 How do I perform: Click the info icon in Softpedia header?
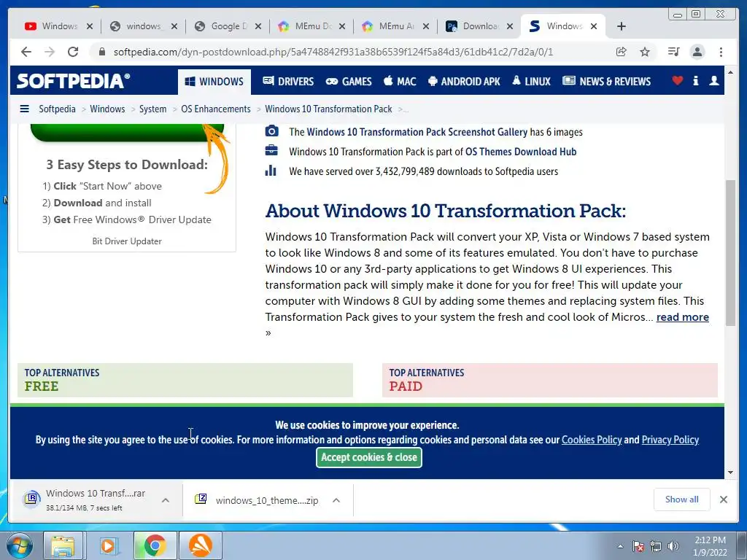click(x=696, y=80)
